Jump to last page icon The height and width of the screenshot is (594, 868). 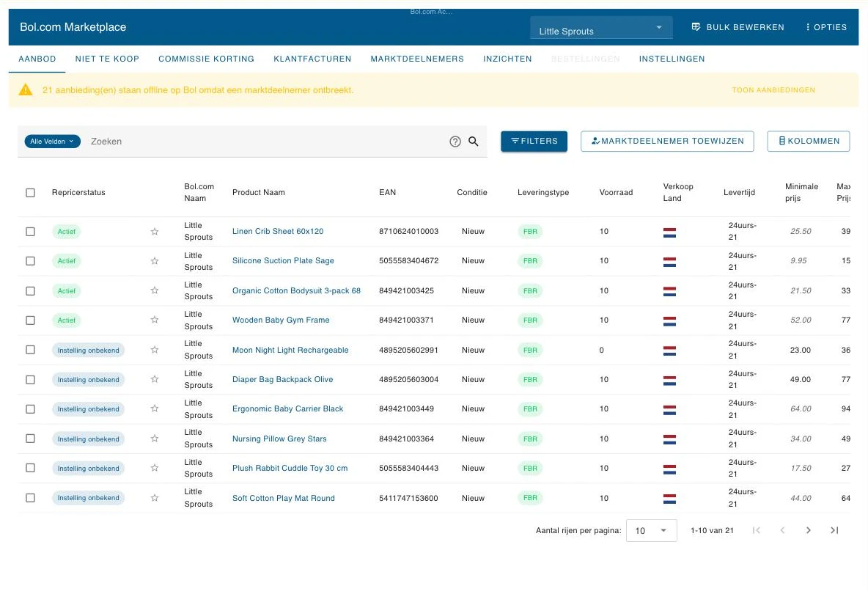(834, 530)
